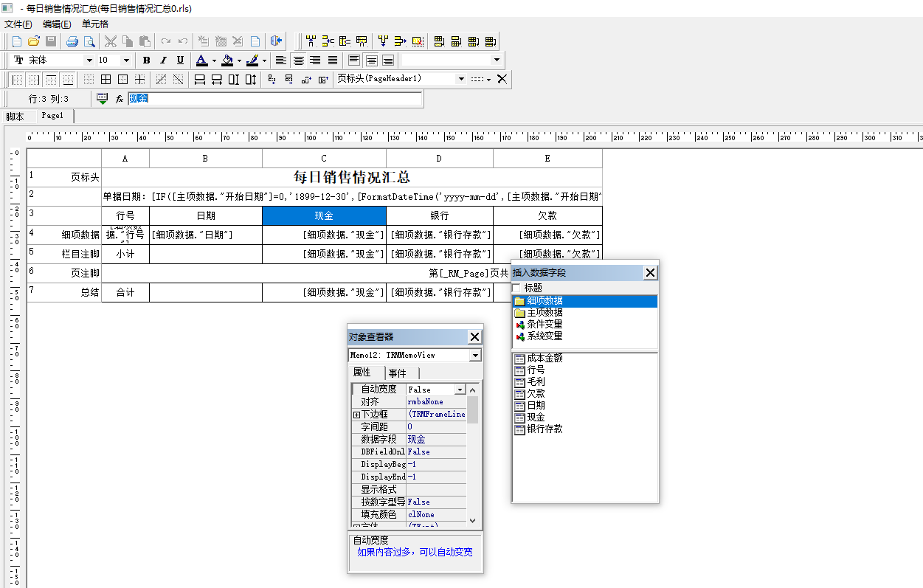This screenshot has height=588, width=923.
Task: Switch to the 事件 tab in the object inspector
Action: click(x=397, y=373)
